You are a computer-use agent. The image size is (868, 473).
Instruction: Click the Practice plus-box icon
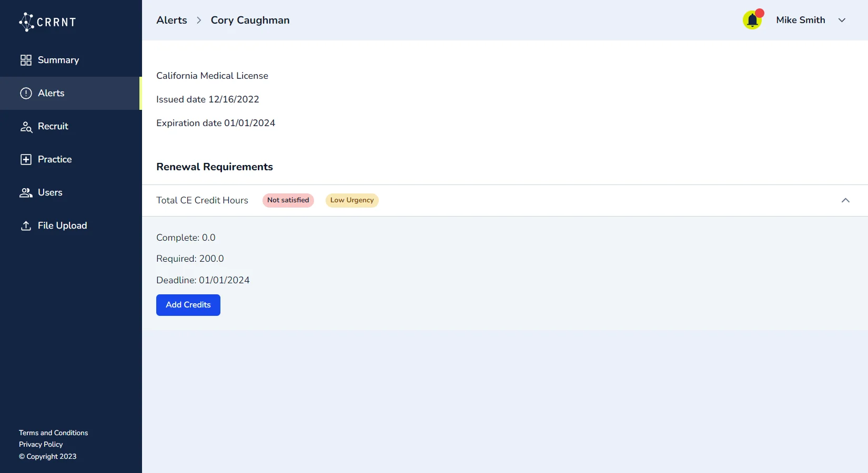pos(26,159)
